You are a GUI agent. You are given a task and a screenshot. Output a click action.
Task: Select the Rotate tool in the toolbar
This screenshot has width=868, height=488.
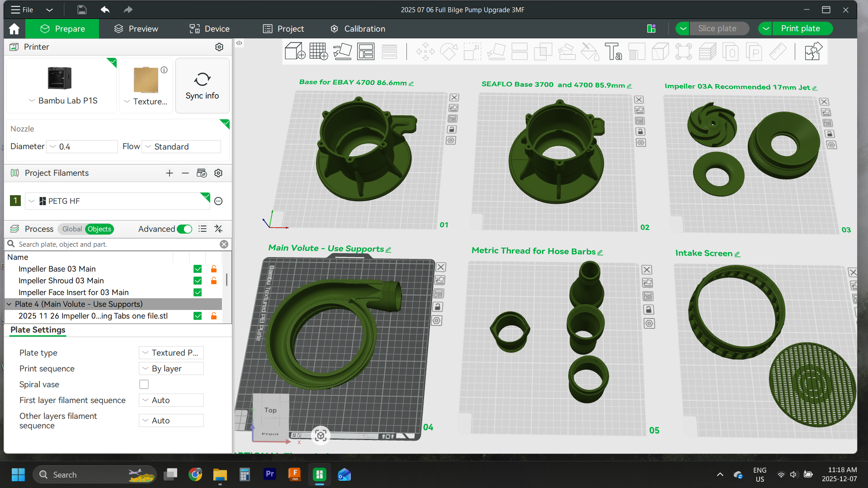click(449, 52)
